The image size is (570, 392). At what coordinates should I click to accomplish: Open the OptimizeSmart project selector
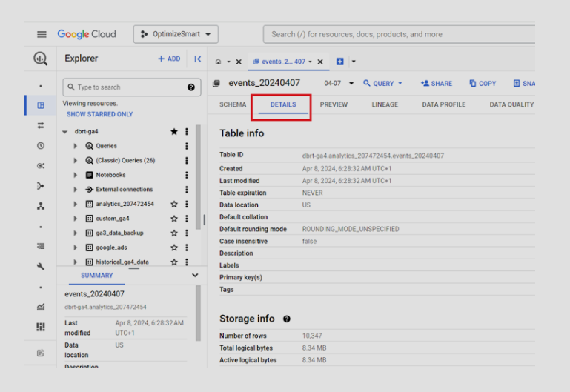click(176, 34)
